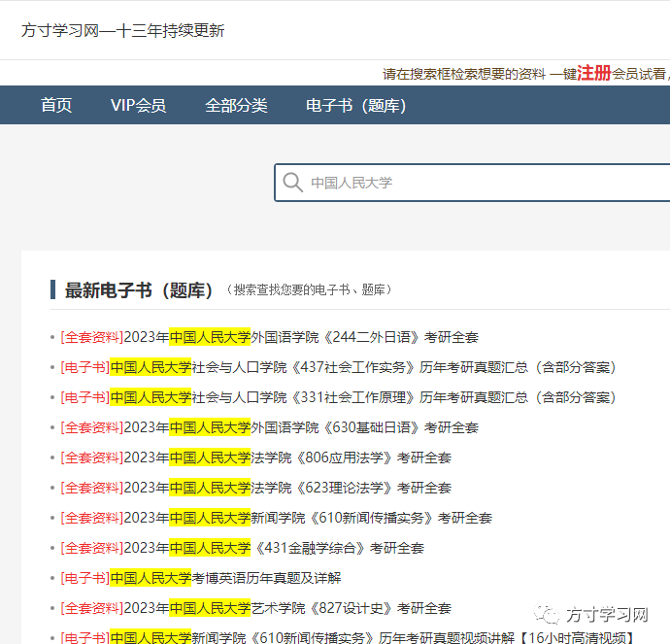Open the 《331社会工作原理》历年考研真题汇总 link

click(338, 397)
